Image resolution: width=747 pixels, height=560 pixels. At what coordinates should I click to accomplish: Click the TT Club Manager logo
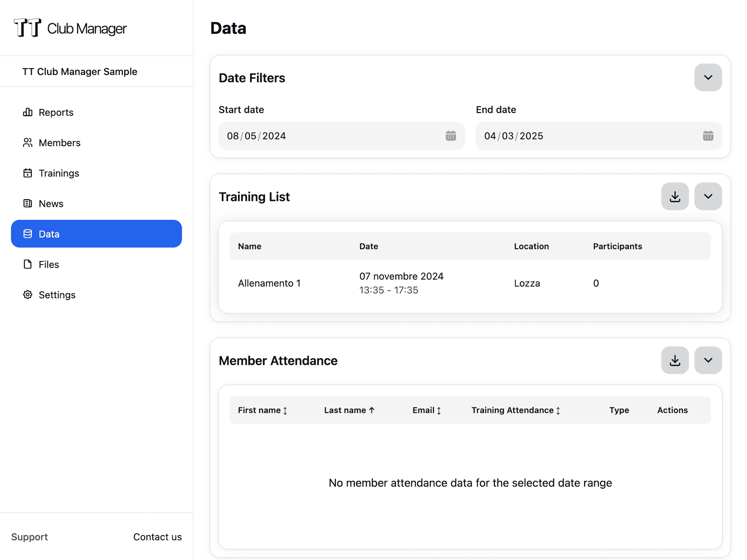tap(70, 28)
